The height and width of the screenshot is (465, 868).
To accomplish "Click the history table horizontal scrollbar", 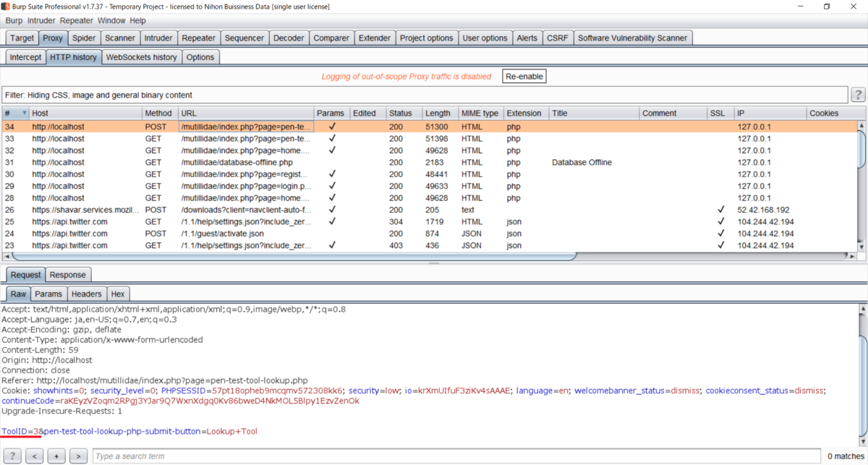I will tap(294, 256).
